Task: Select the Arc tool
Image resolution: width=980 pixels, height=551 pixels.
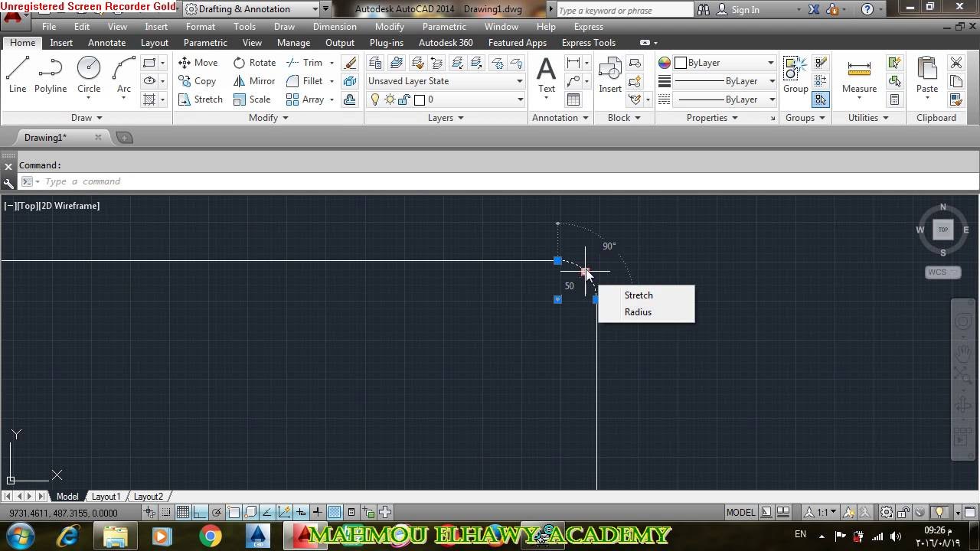Action: 124,75
